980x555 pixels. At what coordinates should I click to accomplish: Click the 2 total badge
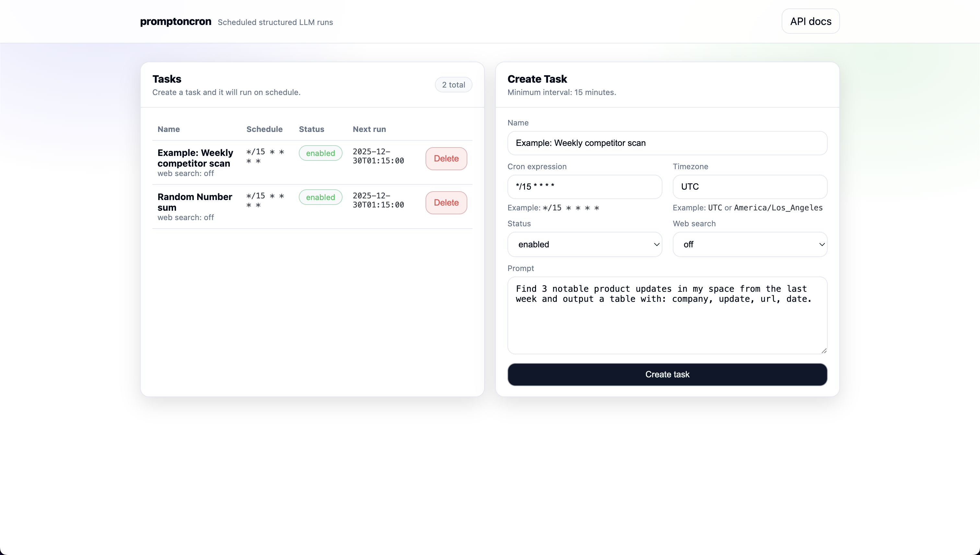click(453, 84)
